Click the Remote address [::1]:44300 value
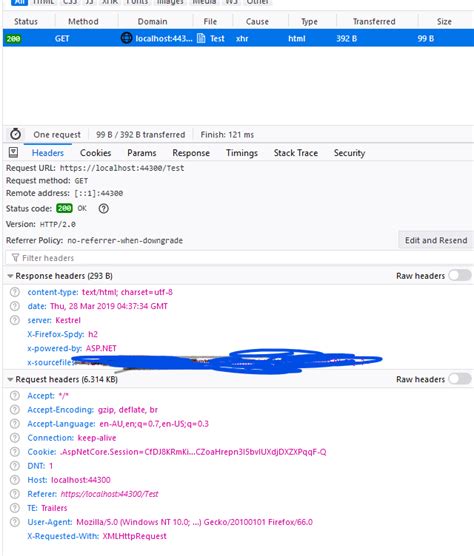The width and height of the screenshot is (474, 556). pos(99,193)
